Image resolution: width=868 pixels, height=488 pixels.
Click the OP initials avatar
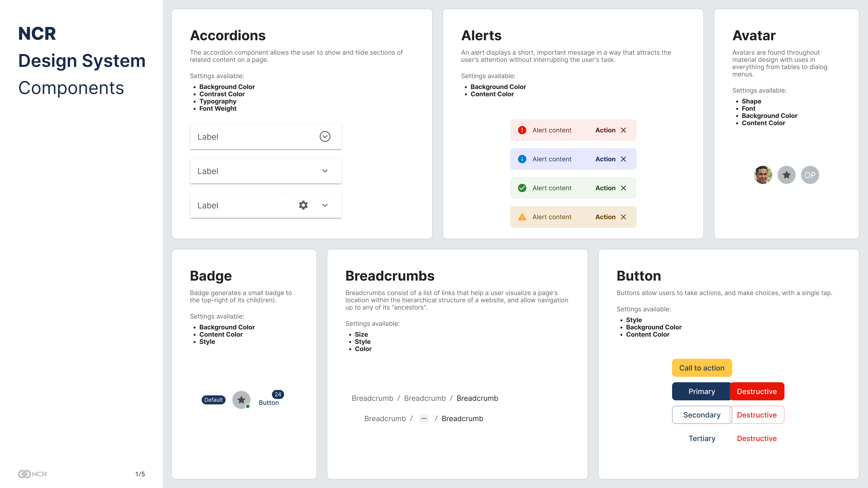click(810, 175)
